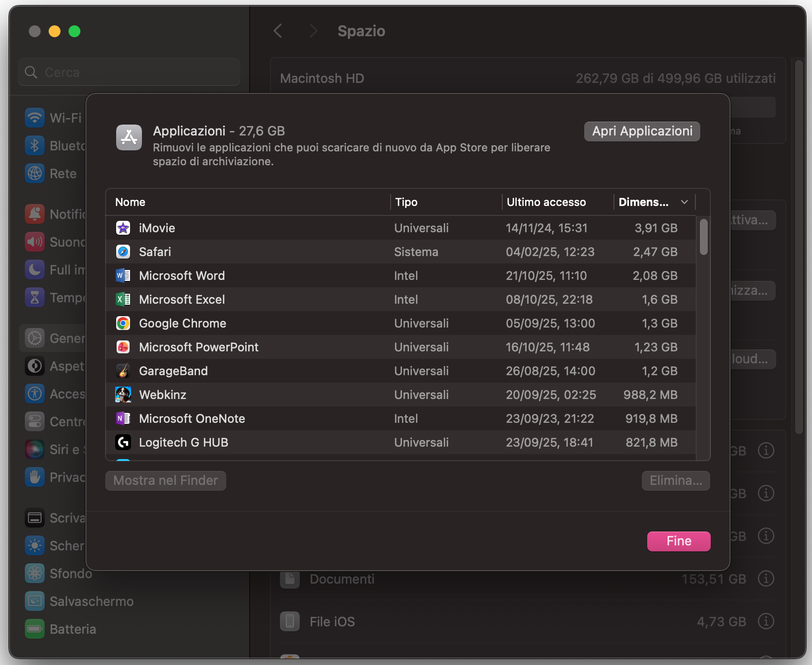
Task: Click the info button beside File iOS
Action: (x=766, y=621)
